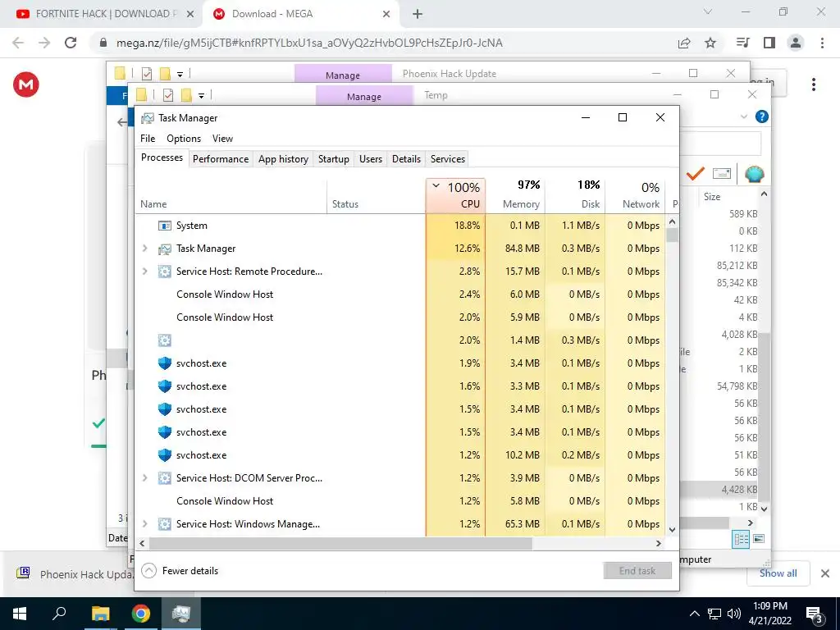Viewport: 840px width, 630px height.
Task: Click the System process icon
Action: click(x=164, y=226)
